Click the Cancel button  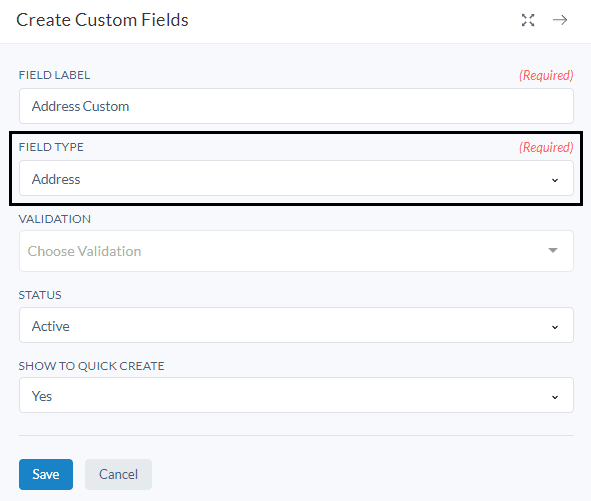coord(118,474)
